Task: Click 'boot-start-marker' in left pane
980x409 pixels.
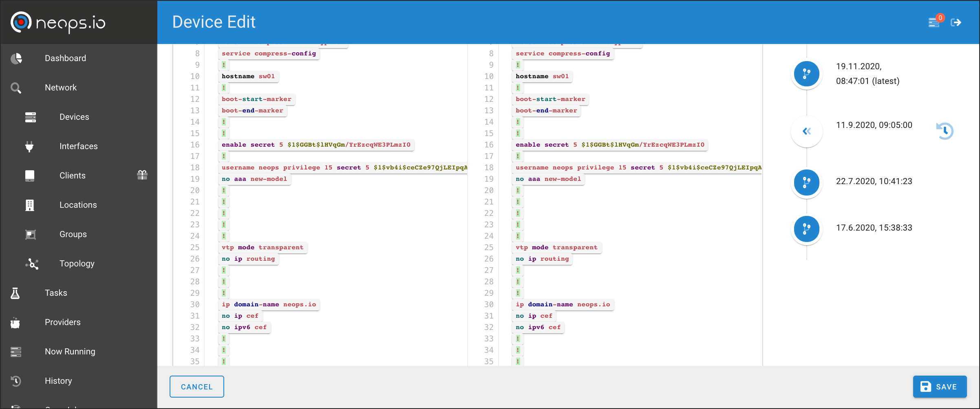Action: click(x=257, y=99)
